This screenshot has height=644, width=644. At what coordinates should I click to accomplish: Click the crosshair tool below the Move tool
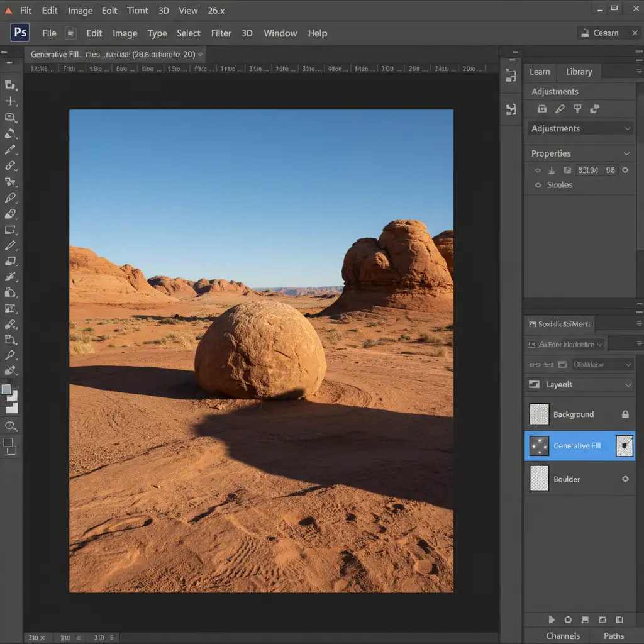[11, 101]
